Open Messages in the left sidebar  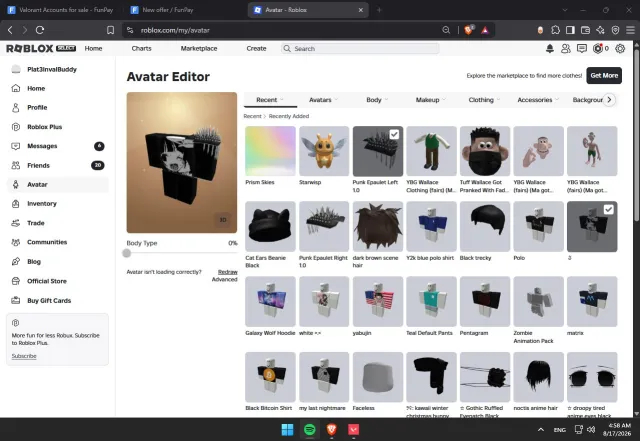(x=58, y=146)
